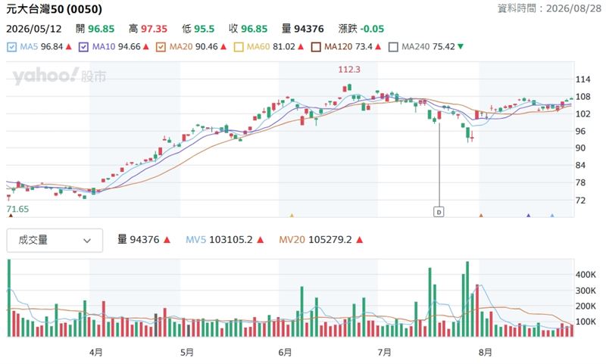This screenshot has height=364, width=606.
Task: Click the purple triangle marker in August
Action: point(528,216)
